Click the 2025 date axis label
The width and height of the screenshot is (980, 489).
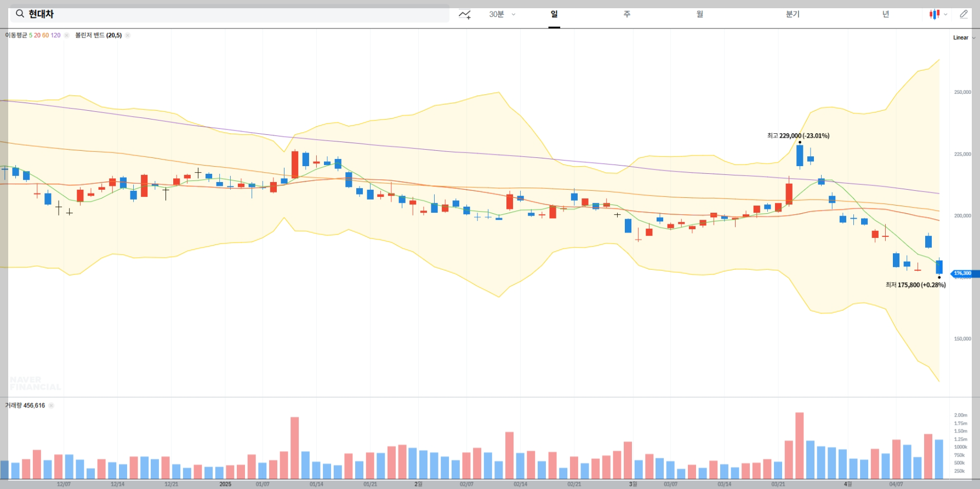[x=225, y=484]
